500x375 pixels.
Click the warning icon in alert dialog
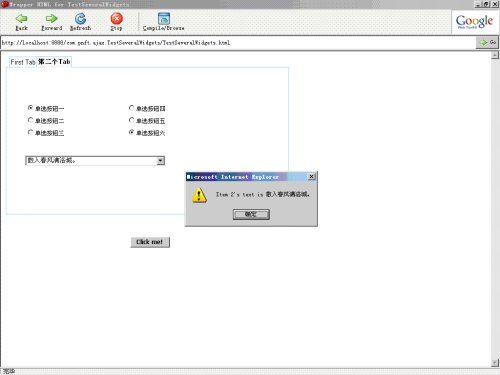point(199,195)
